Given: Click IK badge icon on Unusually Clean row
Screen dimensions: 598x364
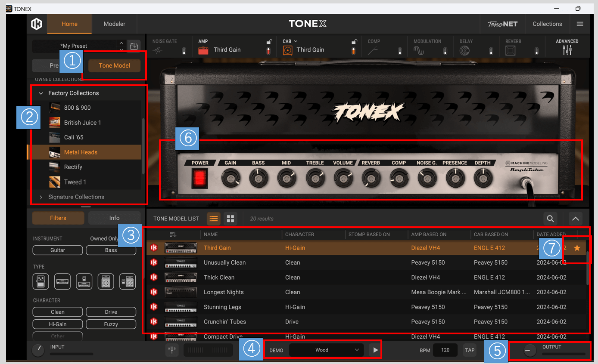Looking at the screenshot, I should point(154,262).
